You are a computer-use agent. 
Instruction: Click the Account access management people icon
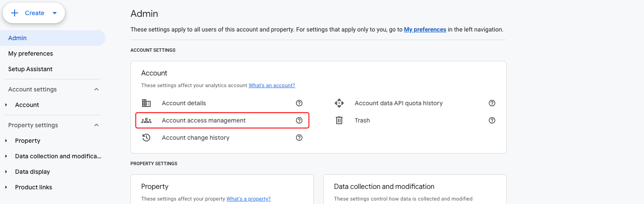(146, 120)
